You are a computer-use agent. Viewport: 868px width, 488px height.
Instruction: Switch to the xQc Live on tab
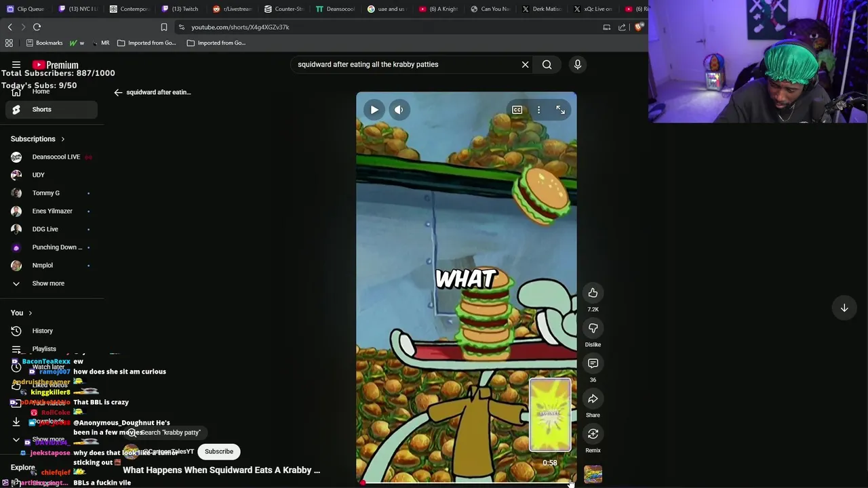coord(593,9)
